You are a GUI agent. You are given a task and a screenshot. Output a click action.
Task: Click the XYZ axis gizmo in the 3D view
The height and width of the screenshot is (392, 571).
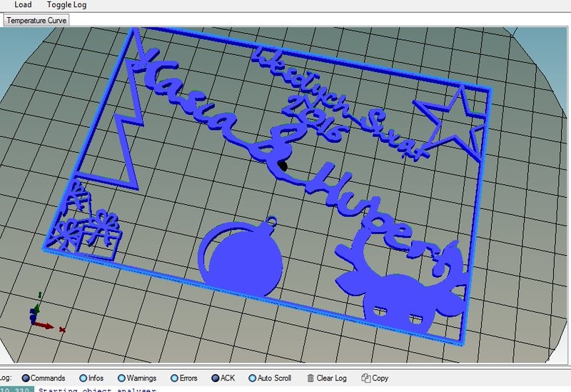[x=46, y=313]
